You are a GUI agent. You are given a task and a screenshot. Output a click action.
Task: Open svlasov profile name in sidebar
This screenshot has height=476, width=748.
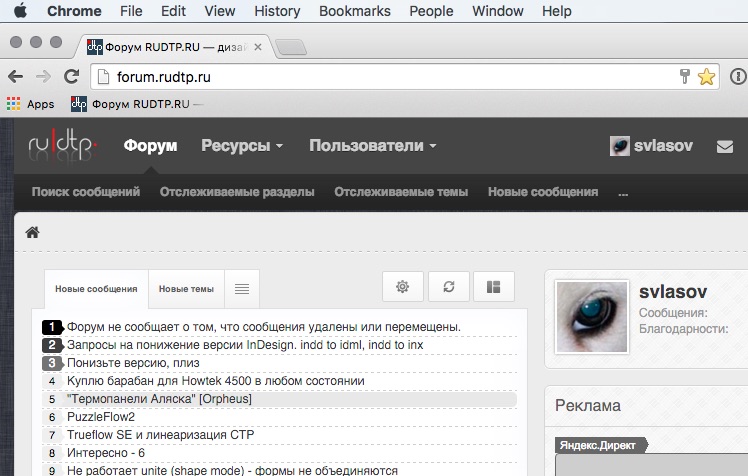673,291
